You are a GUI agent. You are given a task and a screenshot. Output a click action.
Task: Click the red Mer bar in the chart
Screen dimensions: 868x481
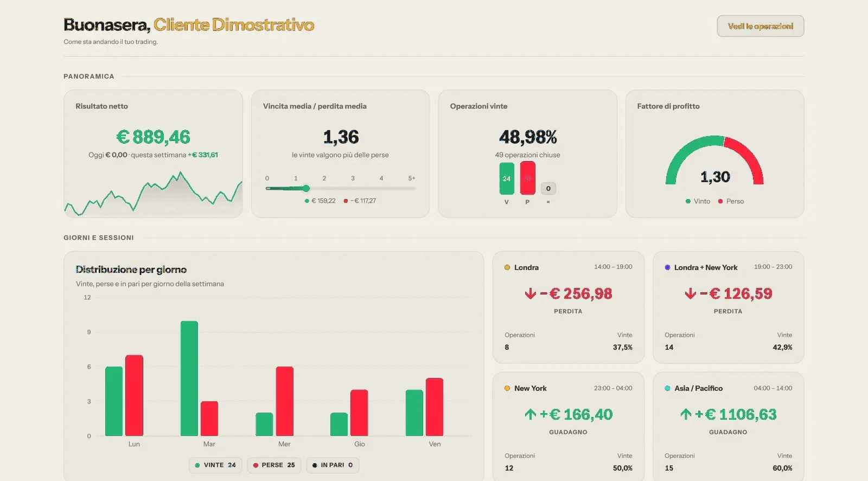[x=285, y=401]
